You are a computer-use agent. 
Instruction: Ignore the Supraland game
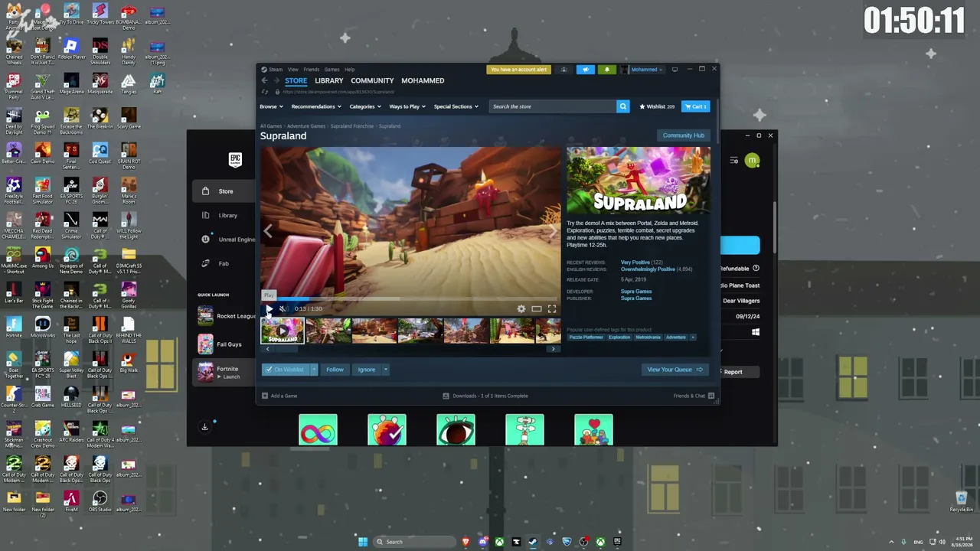(367, 370)
